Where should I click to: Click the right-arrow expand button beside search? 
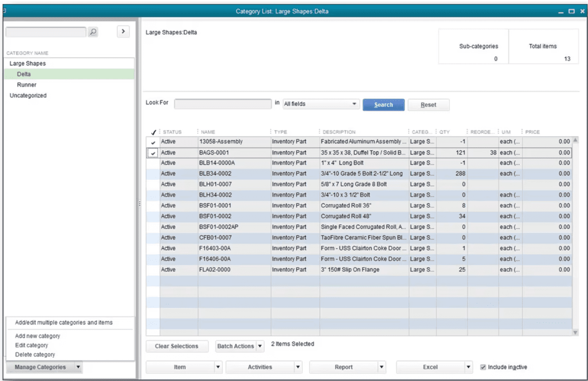(x=123, y=32)
